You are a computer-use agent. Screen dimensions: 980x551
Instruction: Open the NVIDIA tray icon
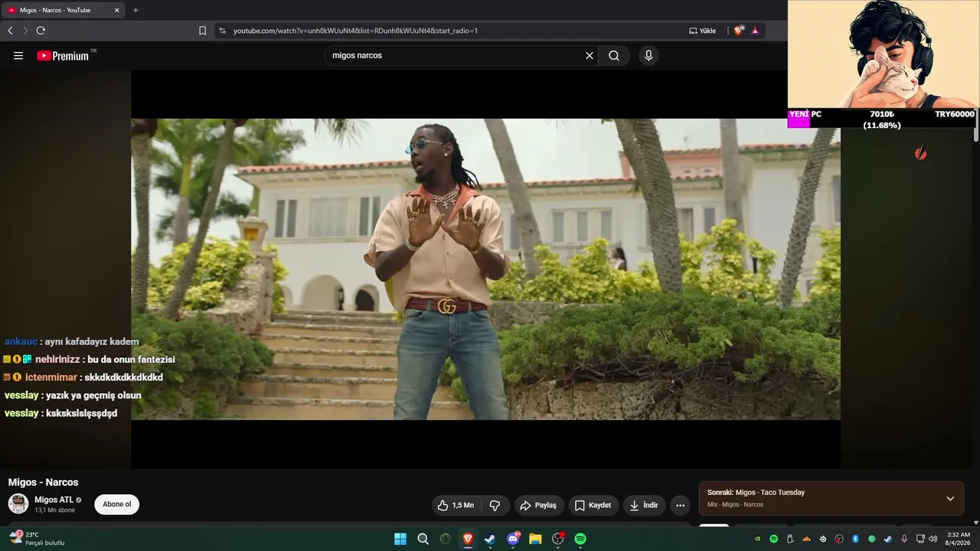coord(757,539)
